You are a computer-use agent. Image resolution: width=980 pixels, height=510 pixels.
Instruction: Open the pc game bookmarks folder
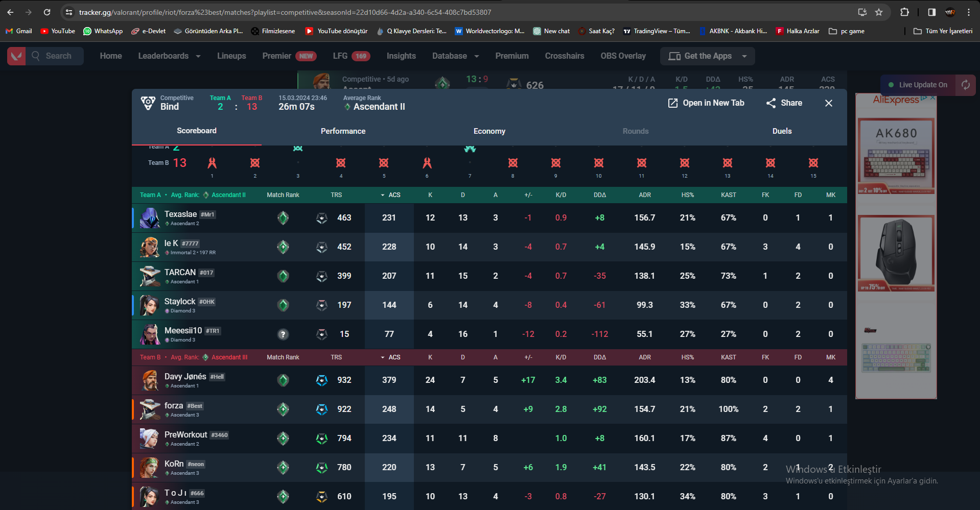[x=847, y=31]
